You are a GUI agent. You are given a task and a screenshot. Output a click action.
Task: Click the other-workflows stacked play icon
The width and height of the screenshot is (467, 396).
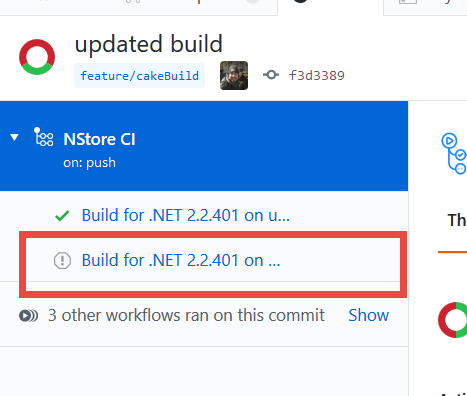28,315
